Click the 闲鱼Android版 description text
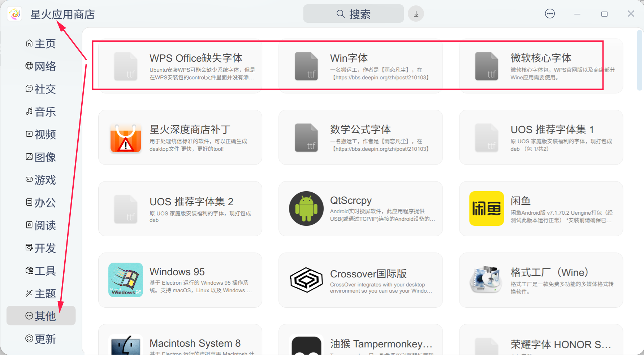This screenshot has width=644, height=355. coord(562,216)
